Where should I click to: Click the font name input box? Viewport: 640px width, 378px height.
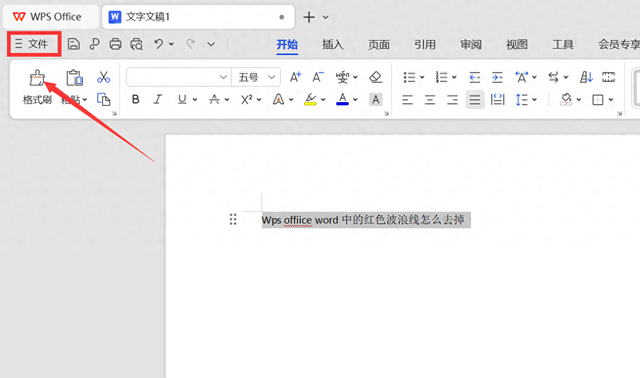(x=178, y=77)
